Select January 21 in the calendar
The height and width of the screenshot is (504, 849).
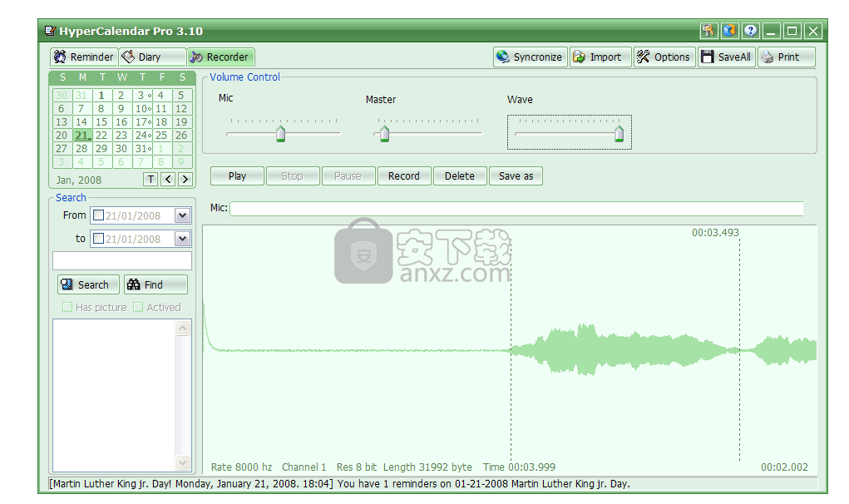pos(81,136)
